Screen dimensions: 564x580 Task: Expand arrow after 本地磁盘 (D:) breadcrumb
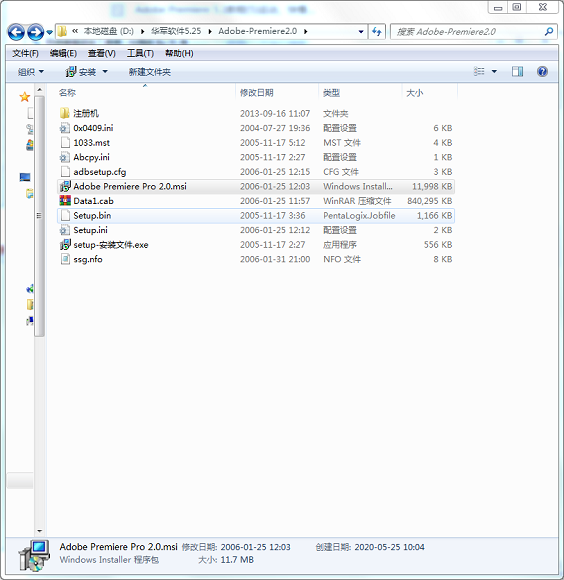[x=142, y=31]
